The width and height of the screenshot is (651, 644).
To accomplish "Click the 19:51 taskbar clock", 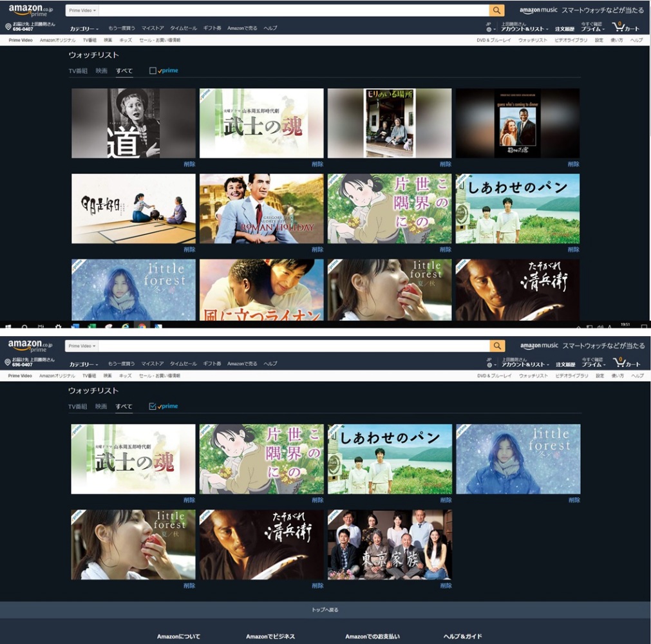I will pos(625,325).
